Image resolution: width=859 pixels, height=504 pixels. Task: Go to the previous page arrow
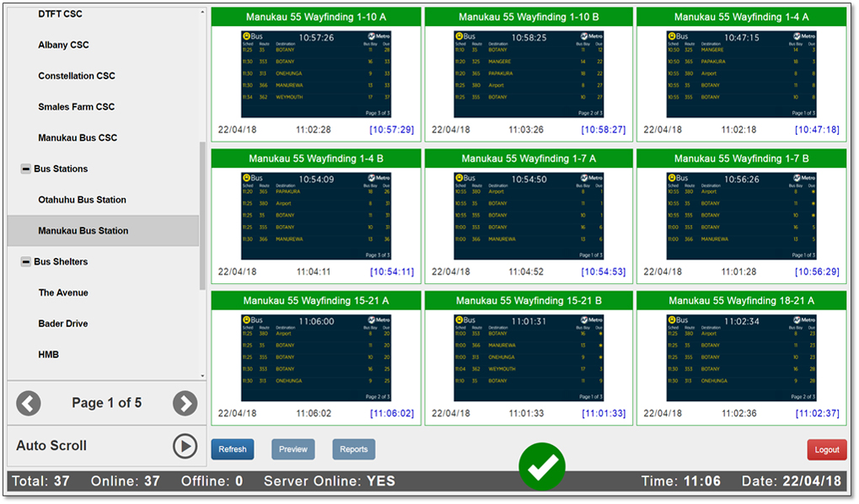point(29,404)
